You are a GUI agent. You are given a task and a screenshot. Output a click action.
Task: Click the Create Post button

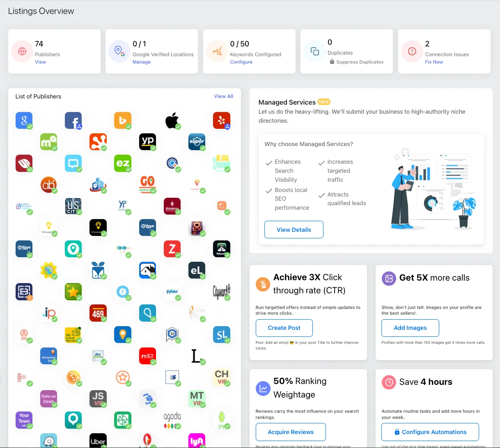(284, 328)
